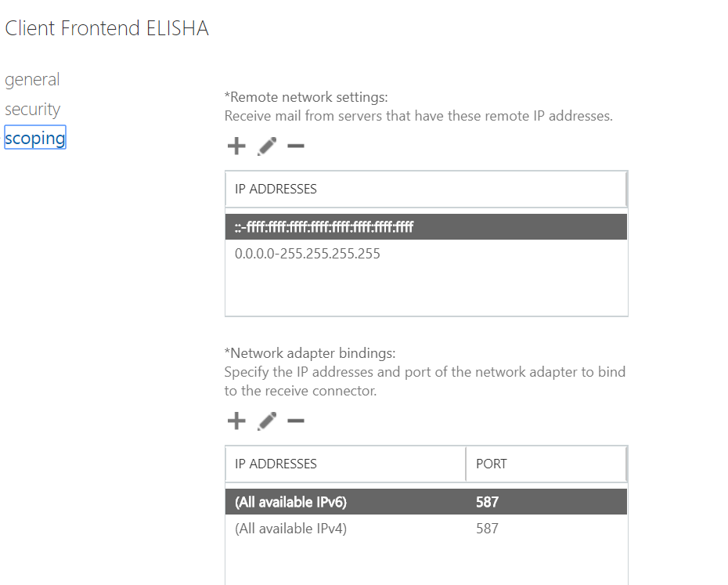Edit the selected remote IP address range
Viewport: 728px width, 585px height.
(x=266, y=146)
